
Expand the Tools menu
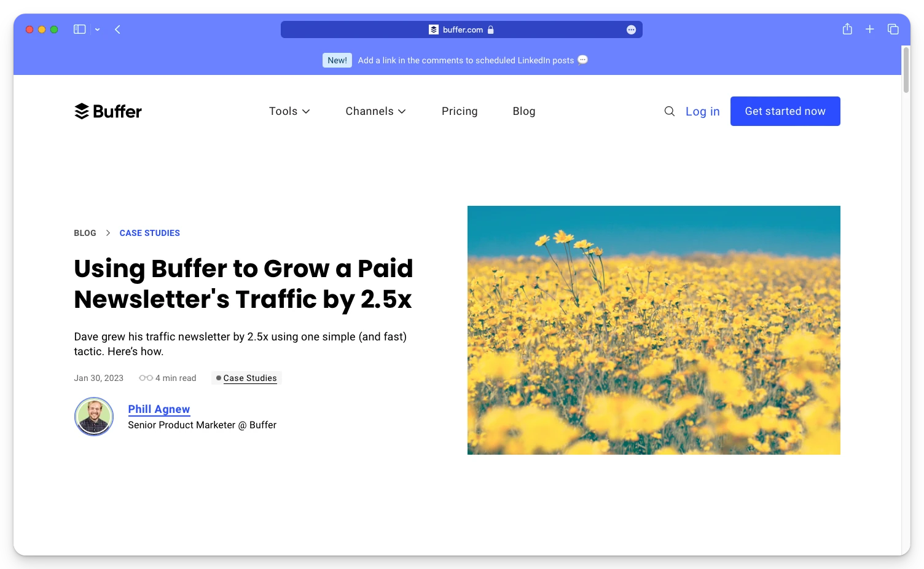(289, 111)
